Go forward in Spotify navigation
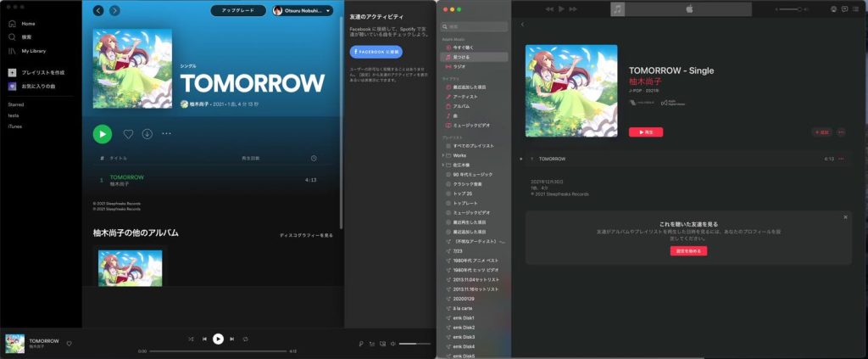This screenshot has width=868, height=359. tap(114, 10)
